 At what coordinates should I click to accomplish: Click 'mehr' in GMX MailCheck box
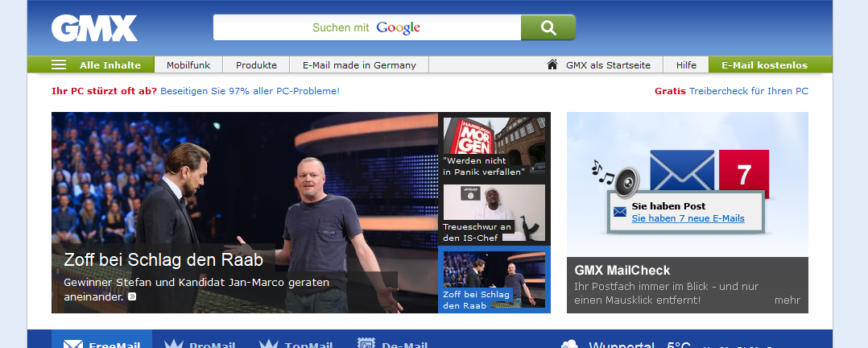pyautogui.click(x=787, y=300)
